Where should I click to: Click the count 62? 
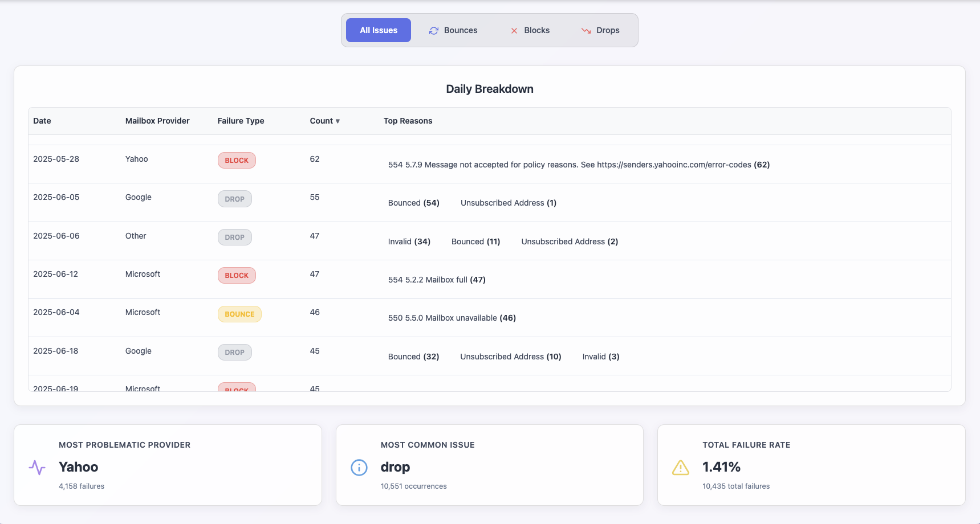click(315, 159)
